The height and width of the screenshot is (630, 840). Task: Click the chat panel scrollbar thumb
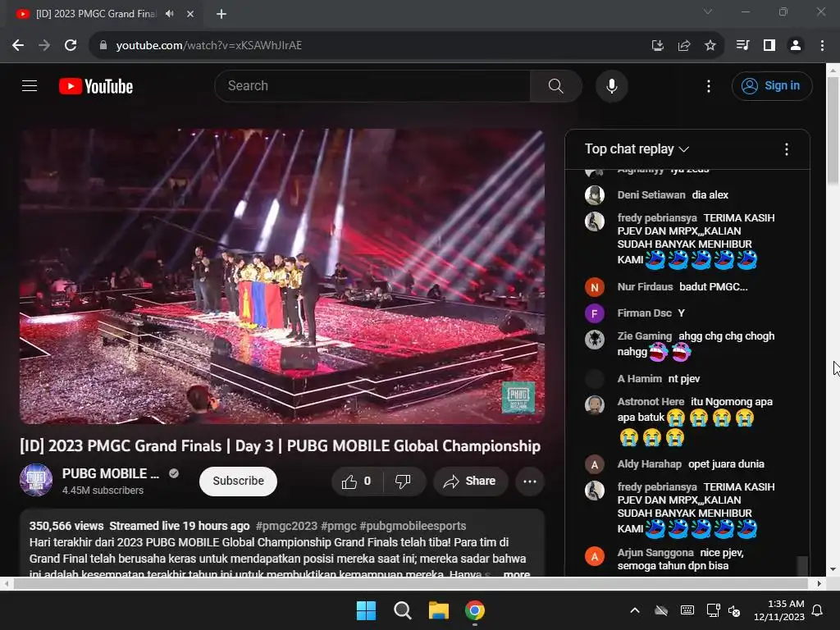coord(802,566)
